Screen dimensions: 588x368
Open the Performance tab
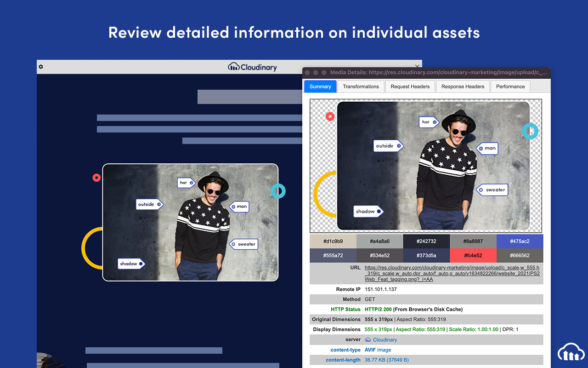pos(510,86)
